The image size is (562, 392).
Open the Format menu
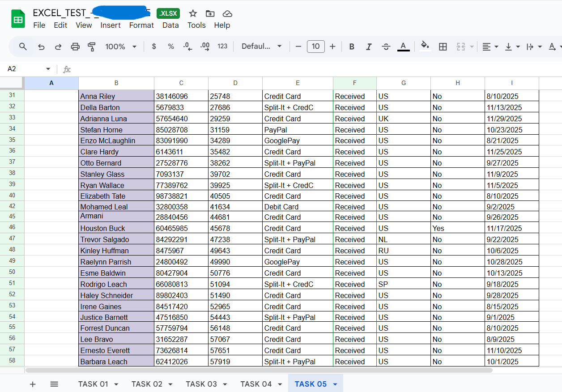[x=141, y=25]
